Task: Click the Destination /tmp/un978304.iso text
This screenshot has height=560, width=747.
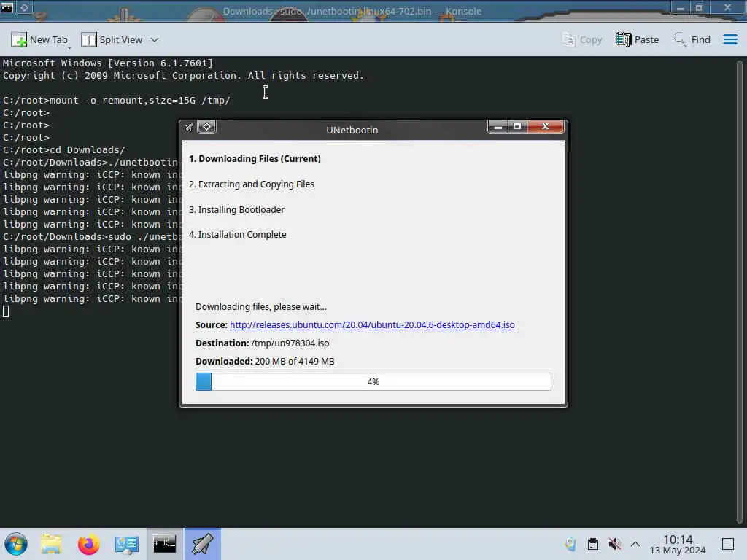Action: coord(262,343)
